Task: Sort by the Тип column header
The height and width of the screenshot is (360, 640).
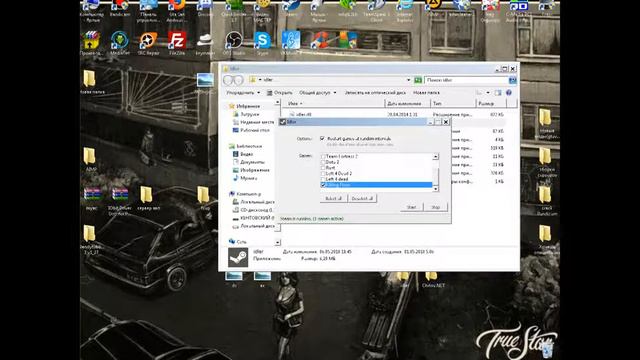Action: pos(453,104)
